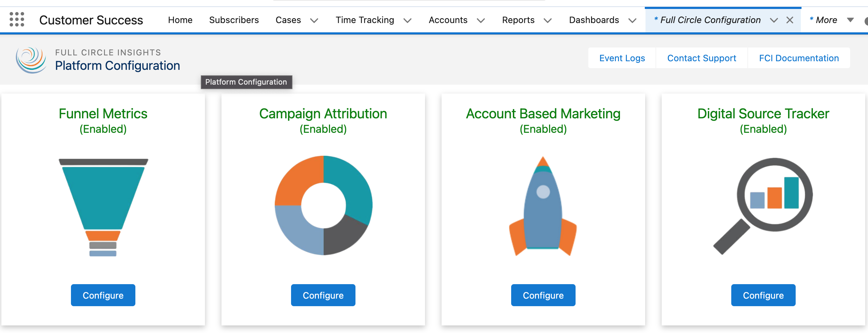Open the App Launcher grid icon
This screenshot has height=333, width=868.
coord(17,20)
